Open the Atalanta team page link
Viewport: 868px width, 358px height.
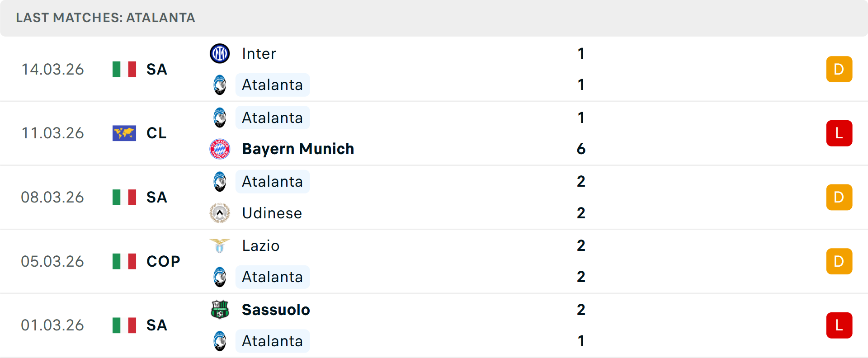pyautogui.click(x=272, y=85)
